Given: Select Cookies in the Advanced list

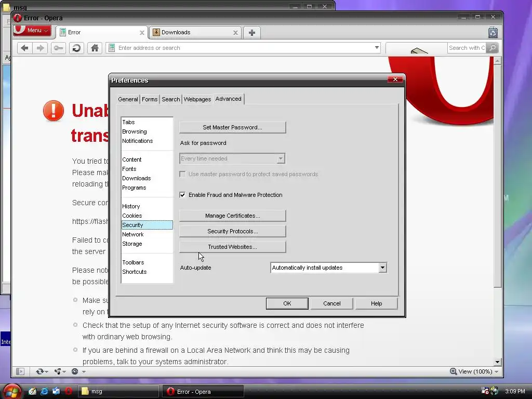Looking at the screenshot, I should click(x=147, y=216).
